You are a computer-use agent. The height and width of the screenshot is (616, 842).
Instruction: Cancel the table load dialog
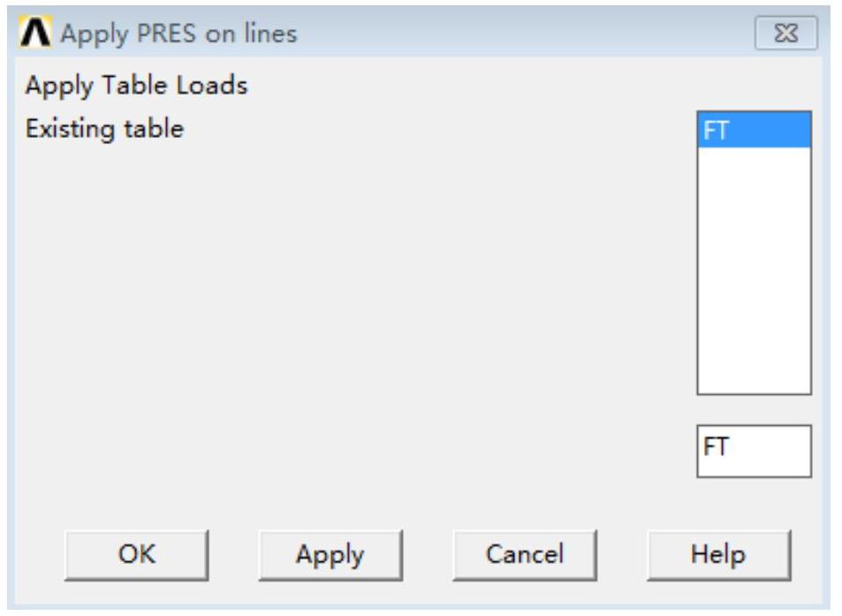[x=524, y=554]
